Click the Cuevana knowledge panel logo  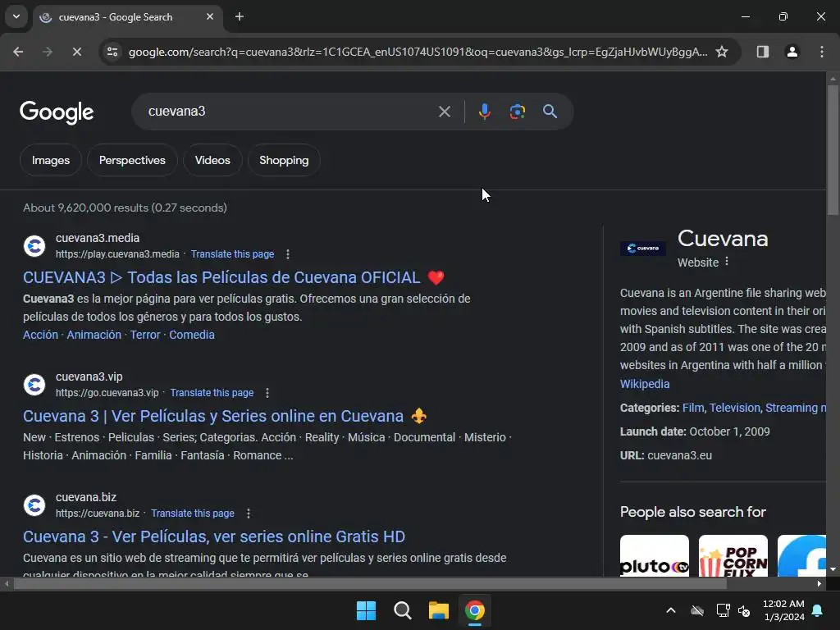coord(643,248)
